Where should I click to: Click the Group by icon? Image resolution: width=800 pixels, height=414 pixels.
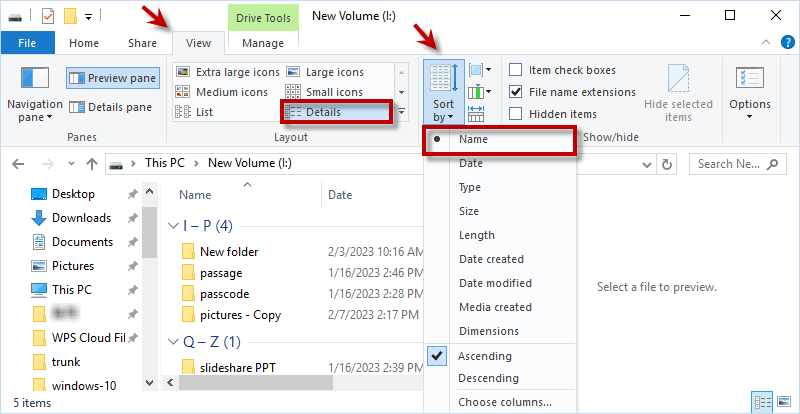[x=477, y=70]
